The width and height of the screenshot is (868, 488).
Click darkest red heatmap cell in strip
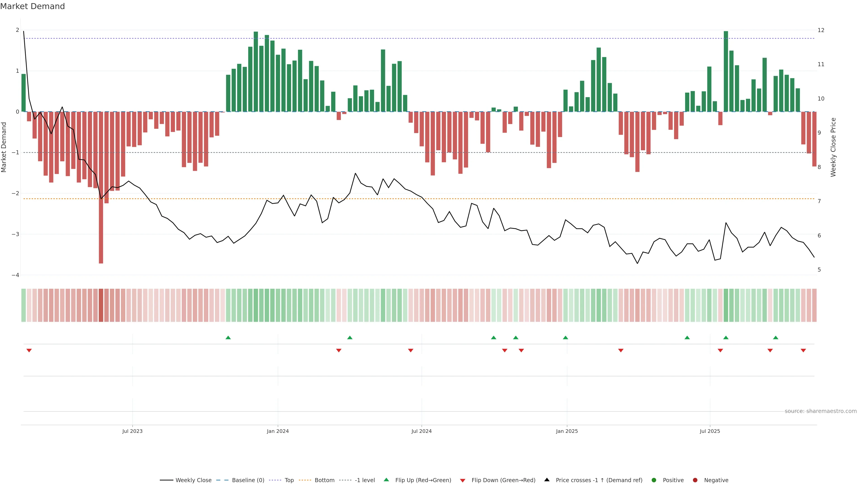[101, 305]
